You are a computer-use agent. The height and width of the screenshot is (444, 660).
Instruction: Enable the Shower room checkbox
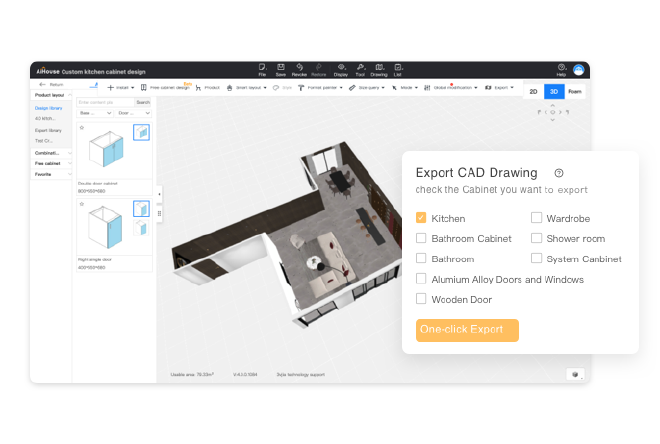tap(537, 238)
